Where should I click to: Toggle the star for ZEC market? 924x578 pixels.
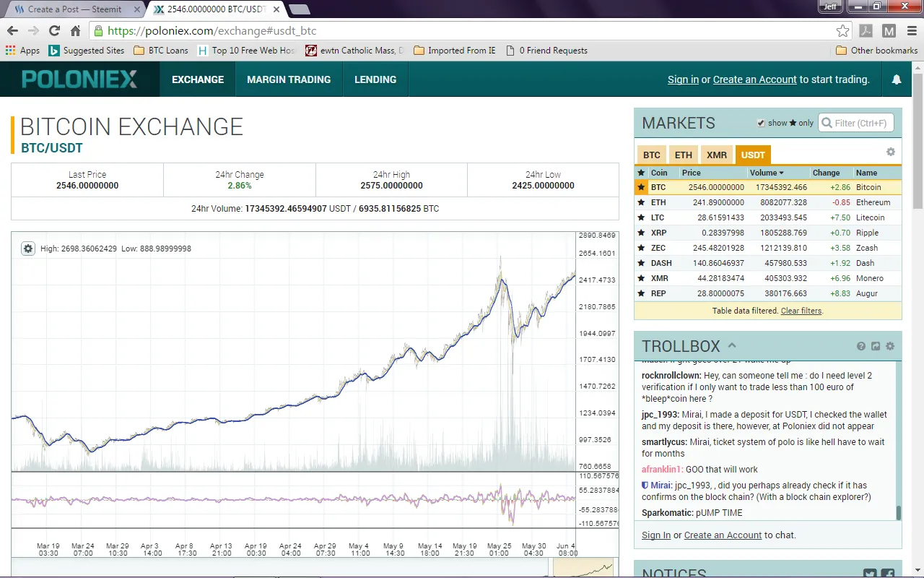(640, 248)
